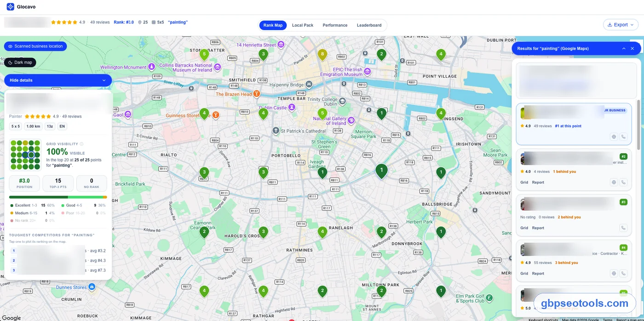Click phone icon on the 3 behind you card
The image size is (644, 321).
tap(623, 273)
